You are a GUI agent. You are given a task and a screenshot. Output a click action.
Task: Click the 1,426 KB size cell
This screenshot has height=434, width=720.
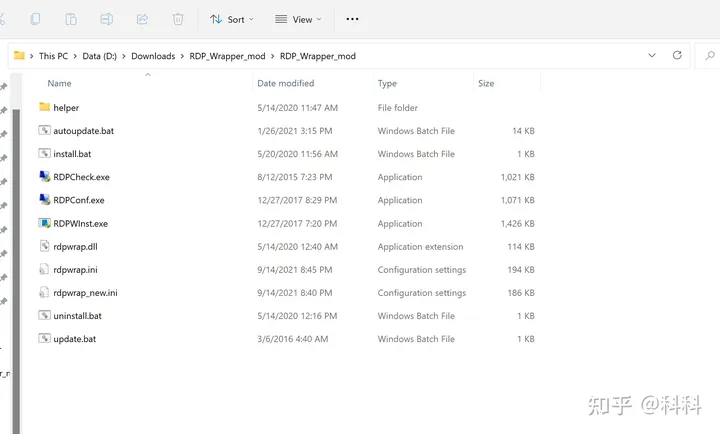pos(518,224)
